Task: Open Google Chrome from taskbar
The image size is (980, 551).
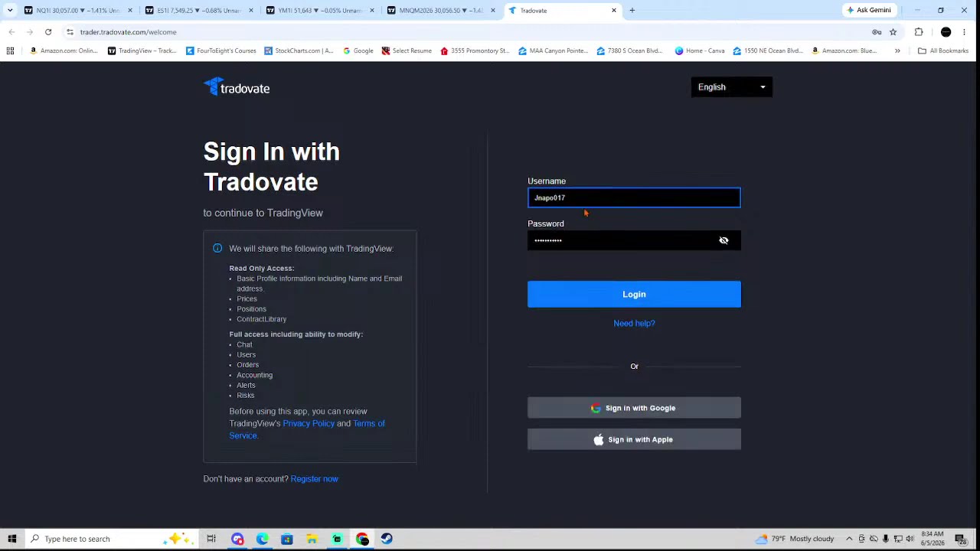Action: point(362,539)
